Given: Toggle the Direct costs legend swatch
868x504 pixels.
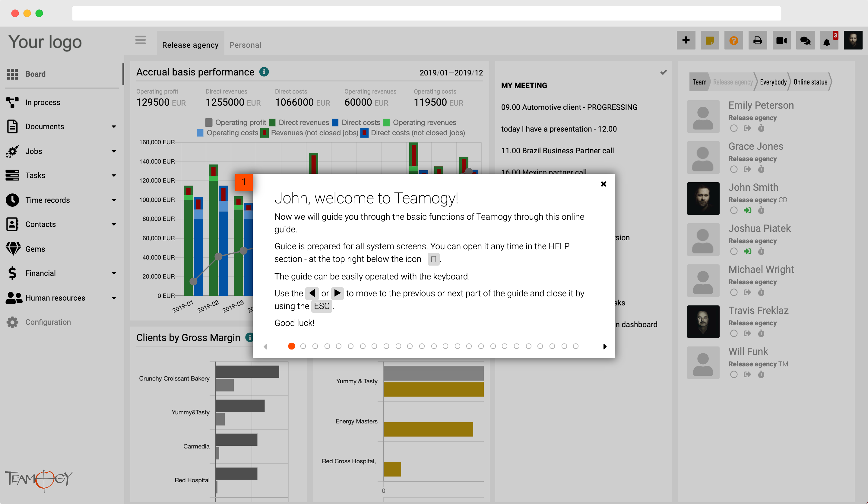Looking at the screenshot, I should (335, 123).
